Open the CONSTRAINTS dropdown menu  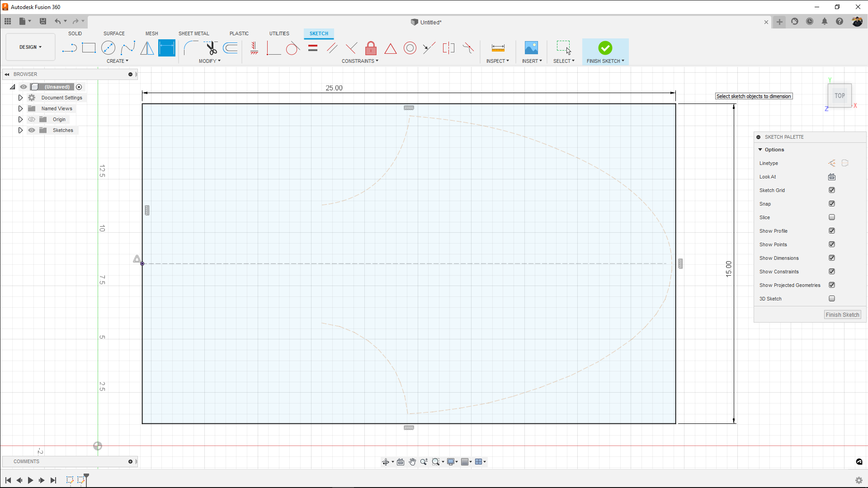[360, 61]
